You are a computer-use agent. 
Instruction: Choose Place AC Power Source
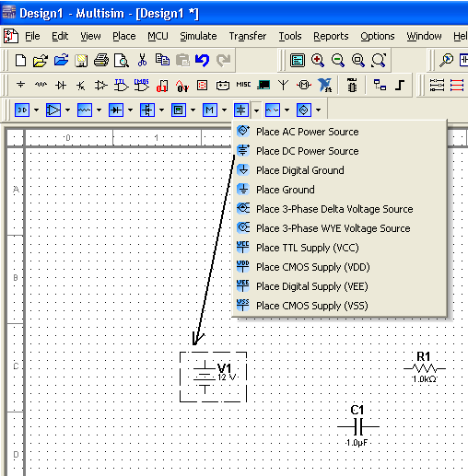click(x=339, y=132)
